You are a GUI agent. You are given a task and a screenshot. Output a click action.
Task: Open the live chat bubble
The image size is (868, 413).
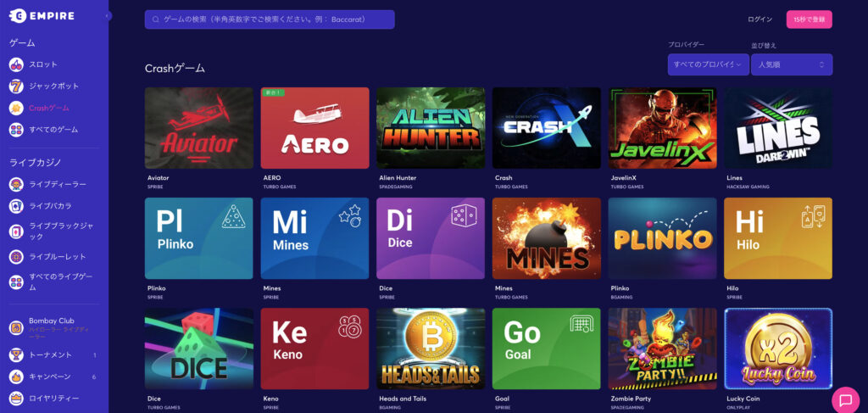[x=845, y=399]
